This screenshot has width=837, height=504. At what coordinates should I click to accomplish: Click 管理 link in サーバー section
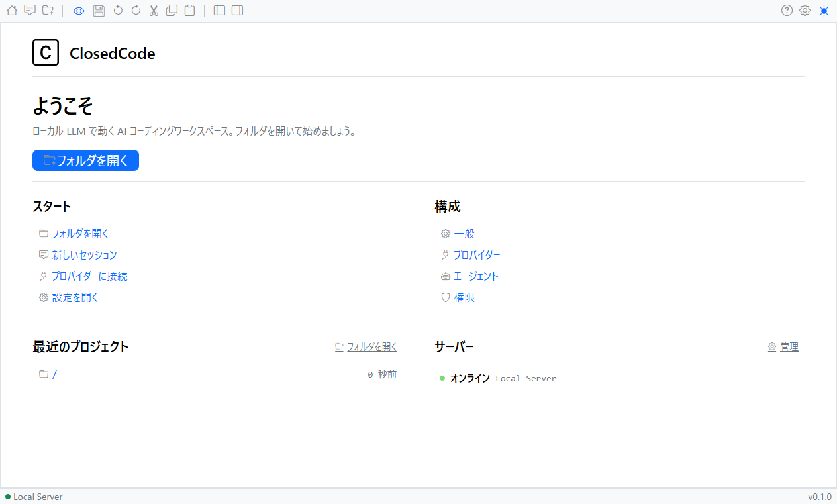click(x=789, y=347)
